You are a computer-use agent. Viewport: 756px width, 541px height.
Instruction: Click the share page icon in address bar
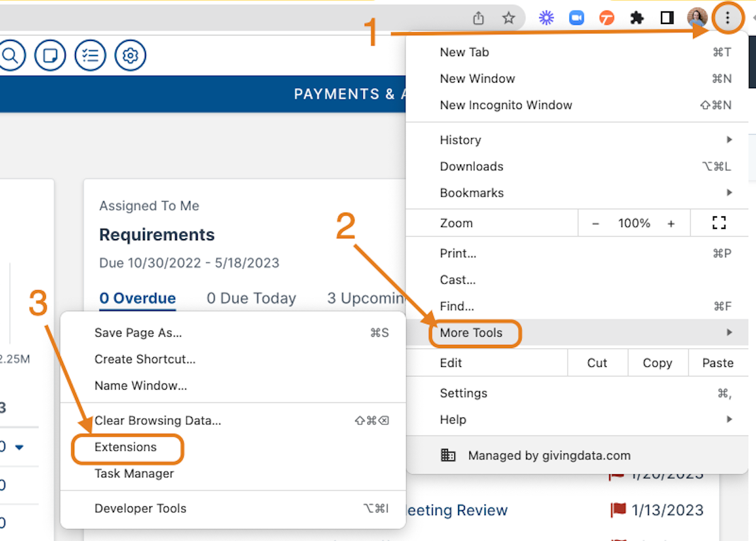tap(479, 18)
